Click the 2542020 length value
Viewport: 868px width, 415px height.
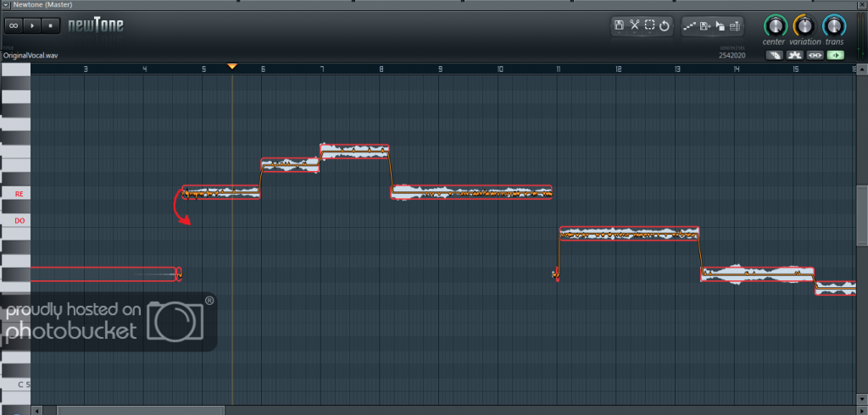[x=732, y=55]
